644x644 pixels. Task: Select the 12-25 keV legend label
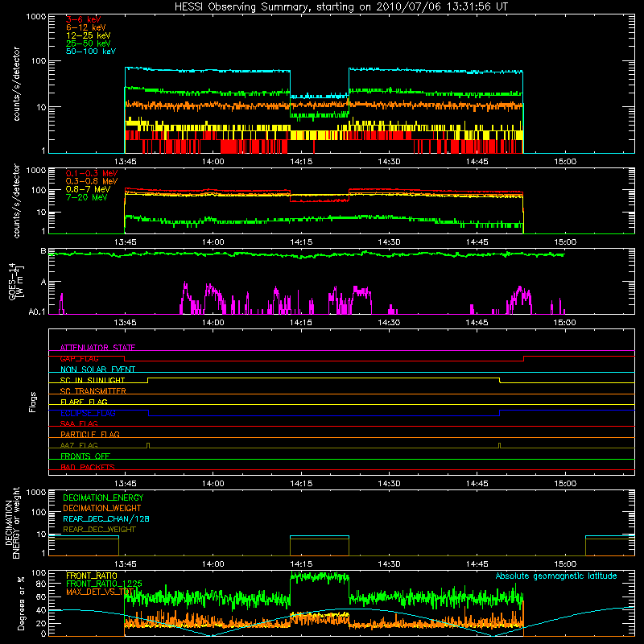[x=88, y=35]
